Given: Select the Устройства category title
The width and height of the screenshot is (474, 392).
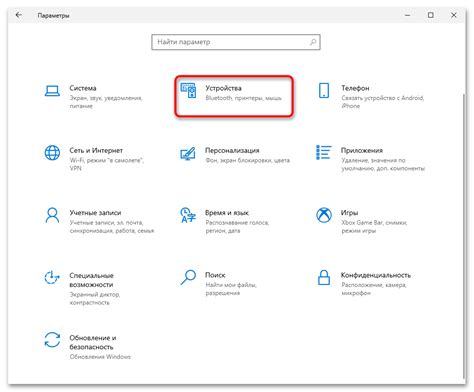Looking at the screenshot, I should point(223,88).
